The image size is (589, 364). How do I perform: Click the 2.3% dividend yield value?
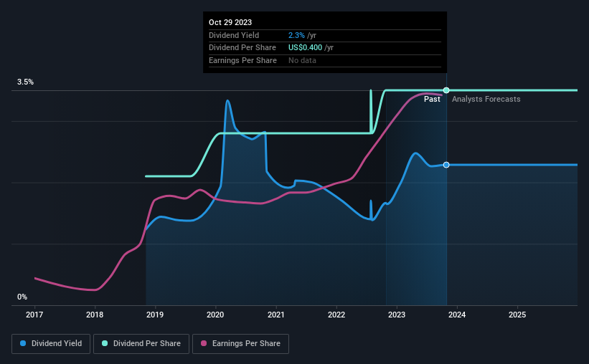tap(296, 35)
